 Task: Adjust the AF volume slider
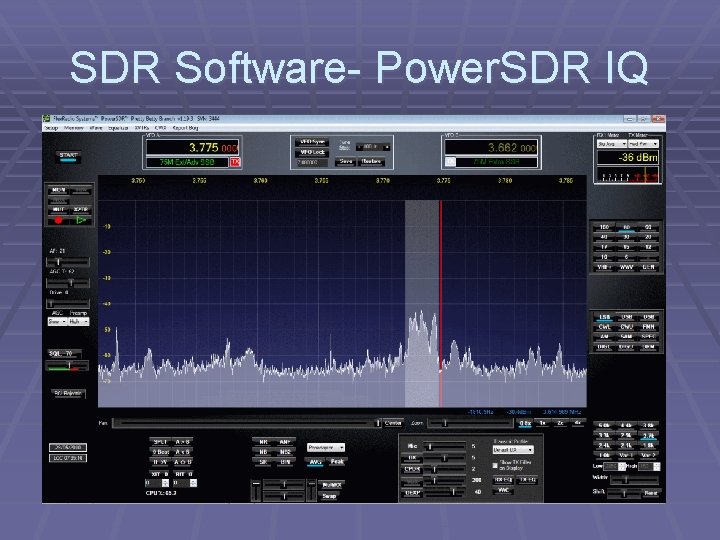tap(68, 262)
